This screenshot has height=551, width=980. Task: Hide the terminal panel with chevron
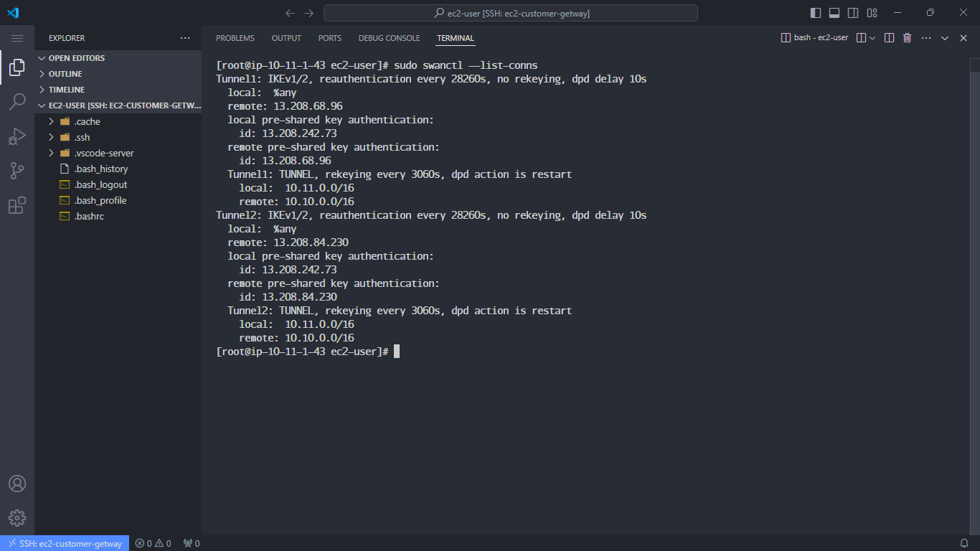[x=944, y=37]
